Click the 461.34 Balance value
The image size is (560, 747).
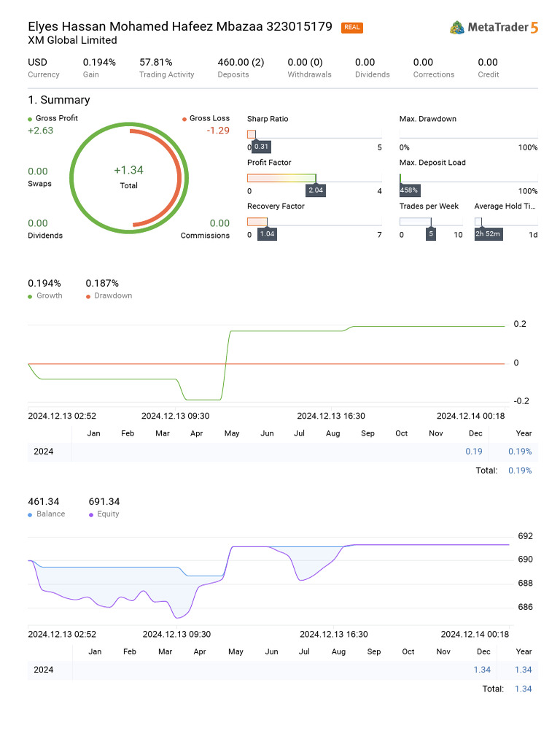tap(43, 502)
